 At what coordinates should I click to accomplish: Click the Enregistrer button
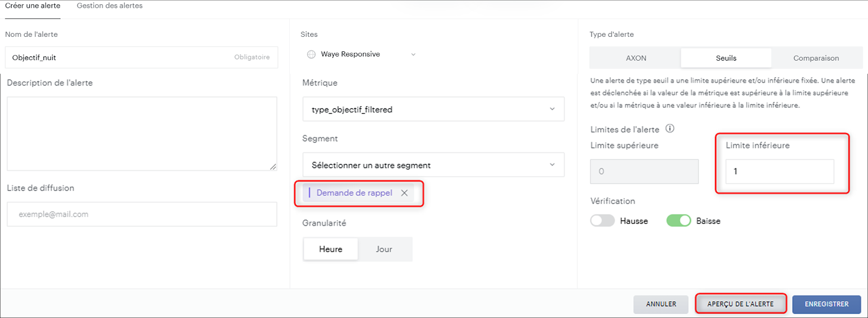click(826, 304)
